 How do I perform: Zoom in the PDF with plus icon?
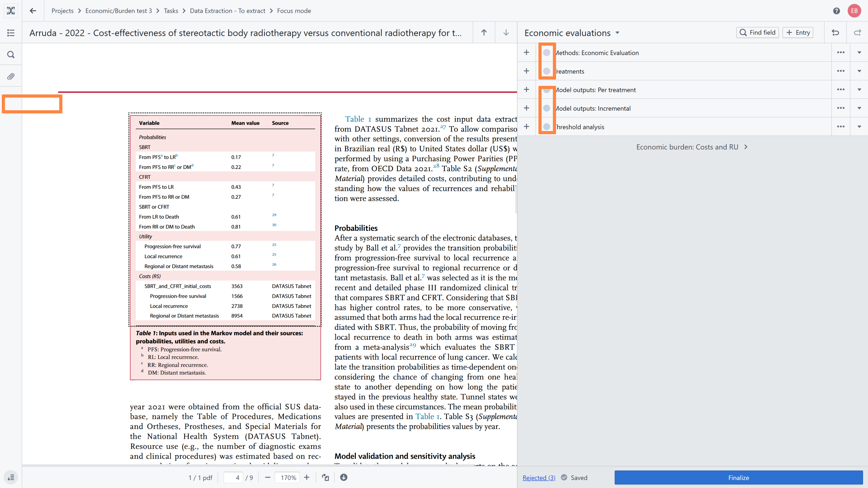tap(307, 477)
